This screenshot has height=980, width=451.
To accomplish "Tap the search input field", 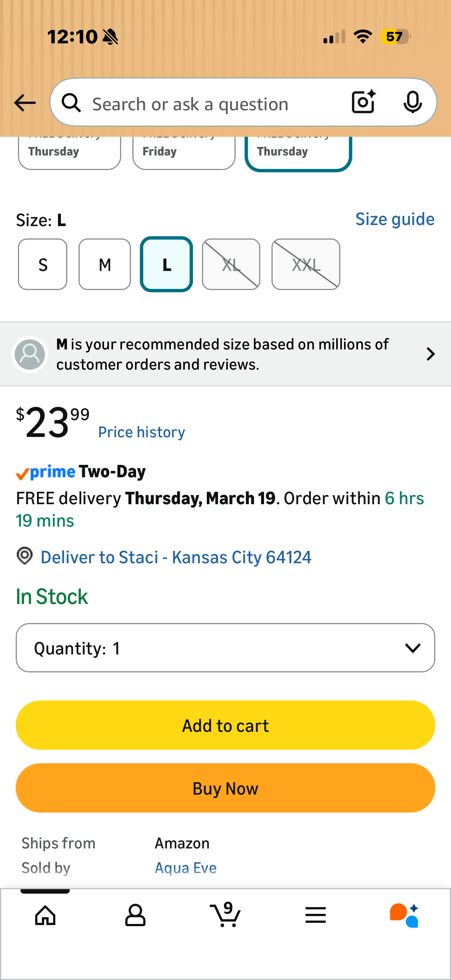I will point(213,104).
